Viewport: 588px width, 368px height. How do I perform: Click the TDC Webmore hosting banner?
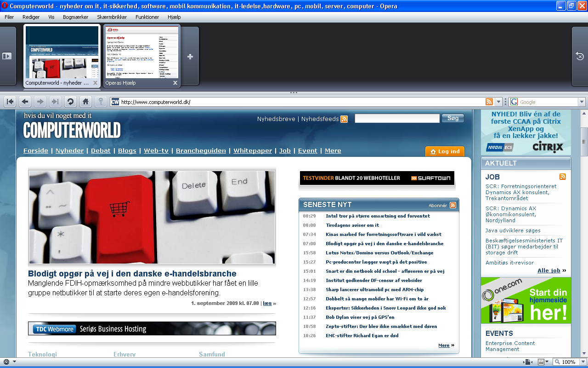coord(152,328)
